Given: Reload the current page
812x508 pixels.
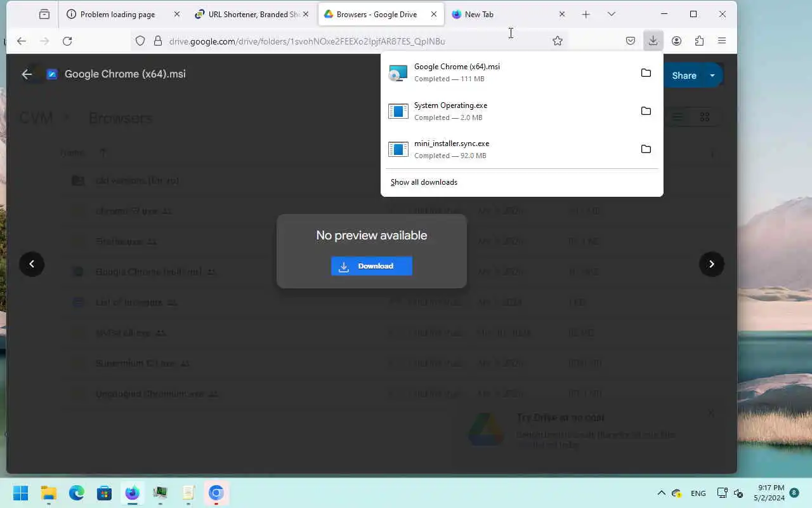Looking at the screenshot, I should (x=67, y=41).
